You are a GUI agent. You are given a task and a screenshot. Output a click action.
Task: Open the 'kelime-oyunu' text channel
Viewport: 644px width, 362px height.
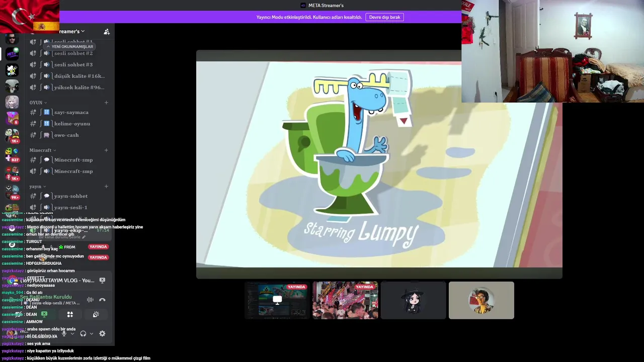(69, 124)
